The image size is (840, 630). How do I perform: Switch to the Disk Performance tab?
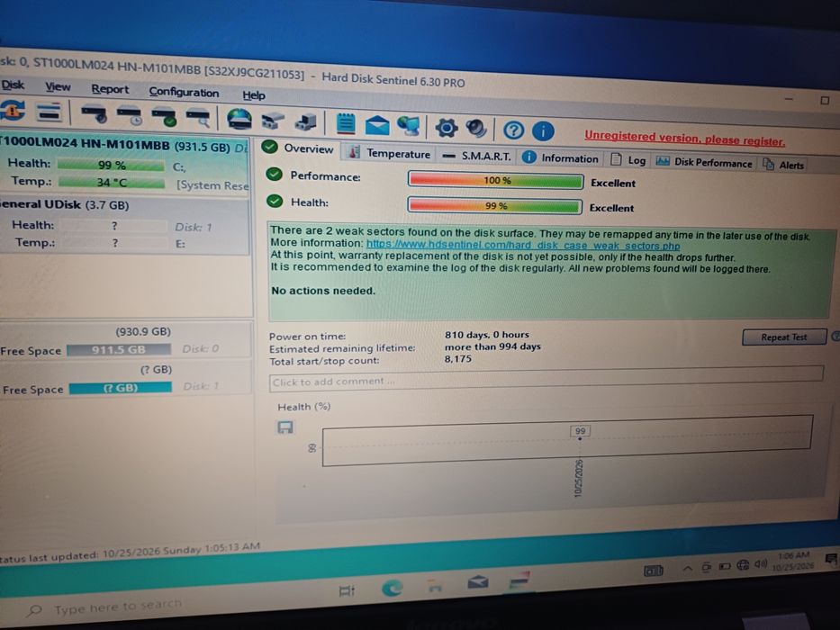pos(704,162)
